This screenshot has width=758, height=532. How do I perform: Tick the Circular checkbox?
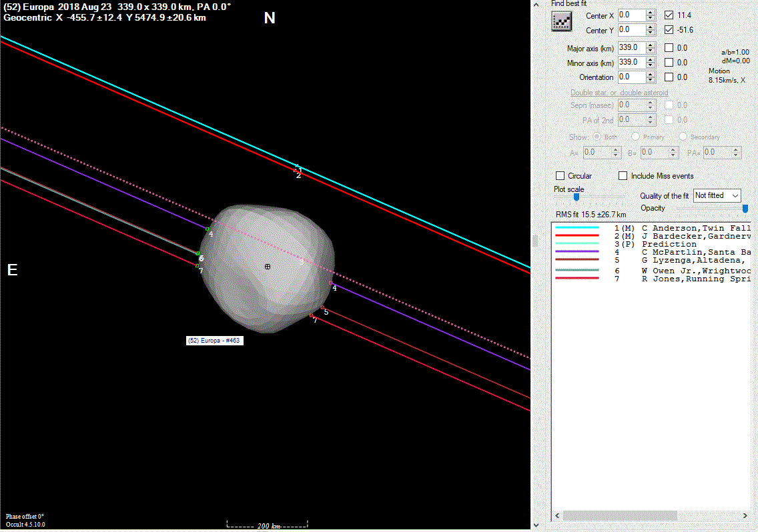[x=560, y=176]
